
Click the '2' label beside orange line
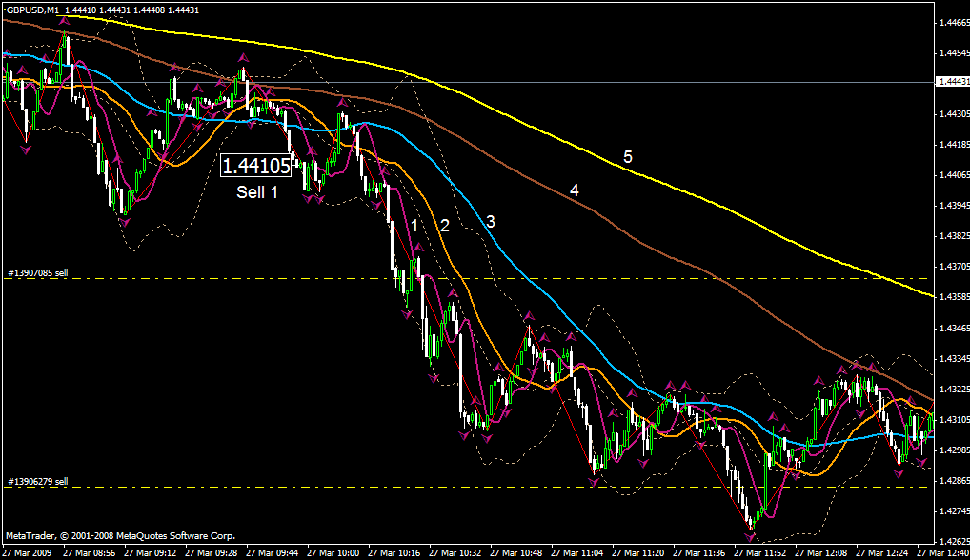(x=444, y=225)
